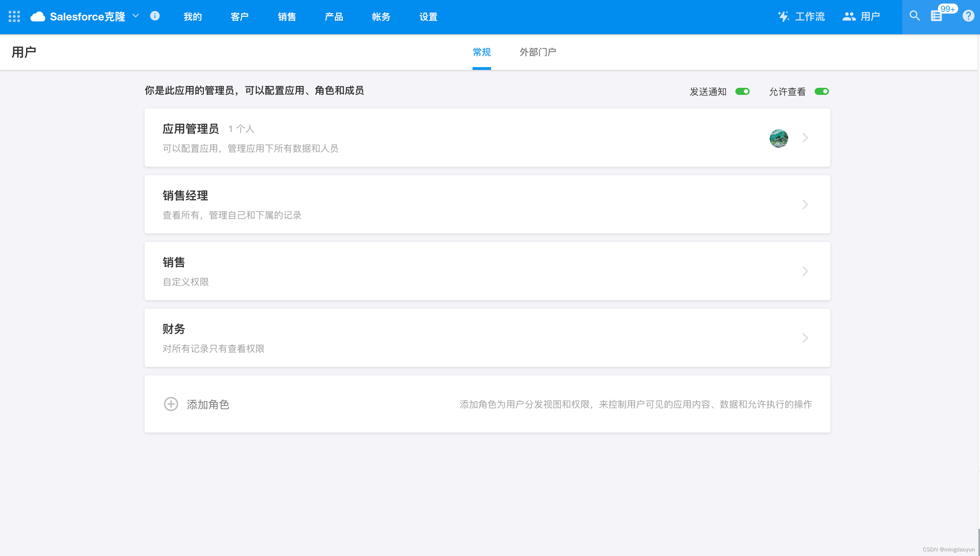The width and height of the screenshot is (980, 556).
Task: Toggle off 发送通知 switch
Action: pyautogui.click(x=742, y=91)
